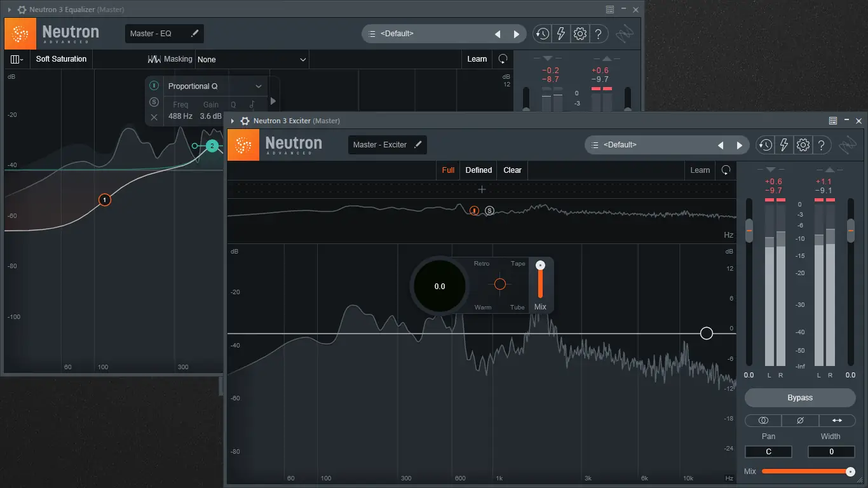Open History in the Exciter window
Screen dimensions: 868x488
pos(765,145)
